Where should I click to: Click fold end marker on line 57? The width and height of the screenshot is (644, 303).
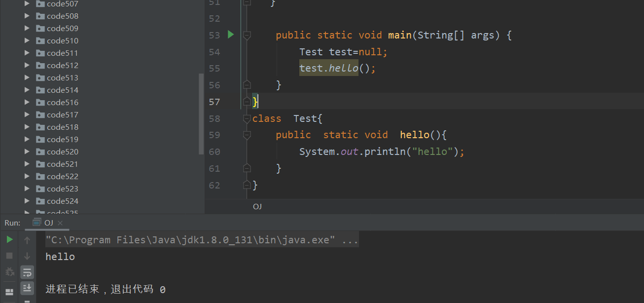[247, 102]
